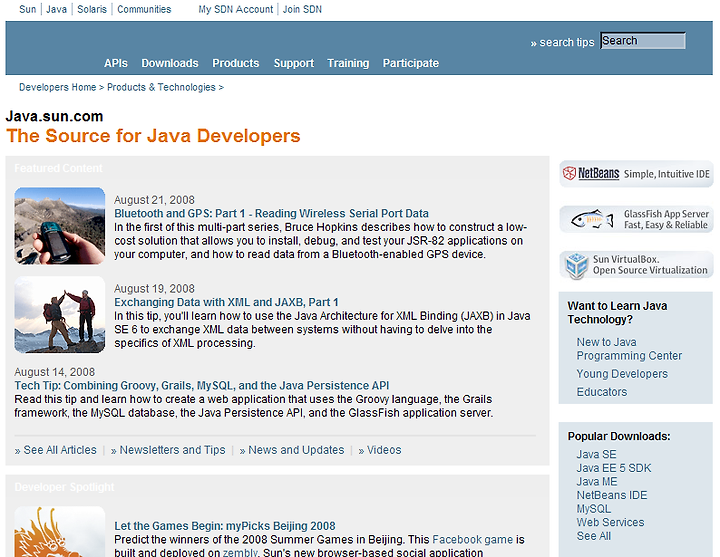Open Tech Tip Groovy Grails MySQL article
The height and width of the screenshot is (557, 720).
click(202, 385)
